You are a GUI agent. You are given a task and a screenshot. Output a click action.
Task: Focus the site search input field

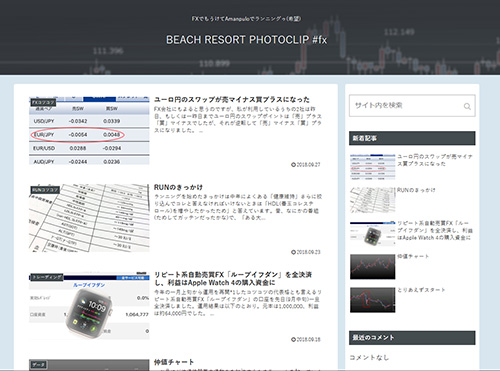412,106
